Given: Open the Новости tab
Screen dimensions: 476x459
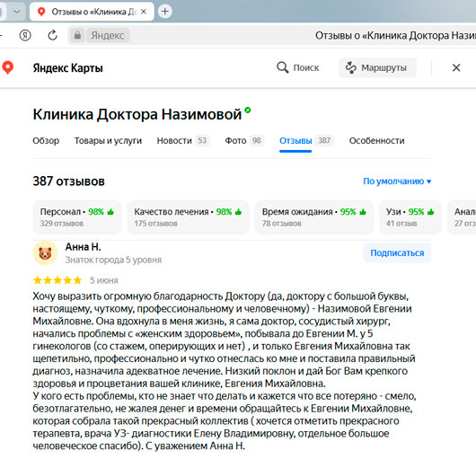Looking at the screenshot, I should pos(183,141).
